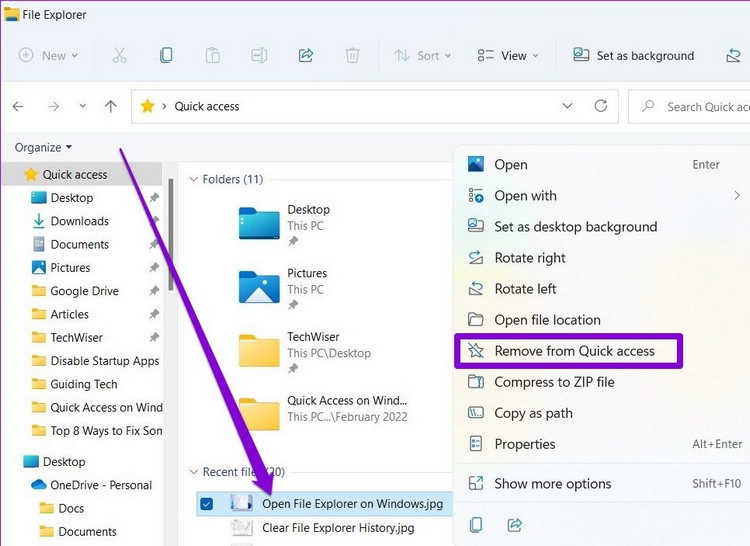The image size is (750, 546).
Task: Click thumbnail of Clear File Explorer History.jpg
Action: tap(242, 528)
